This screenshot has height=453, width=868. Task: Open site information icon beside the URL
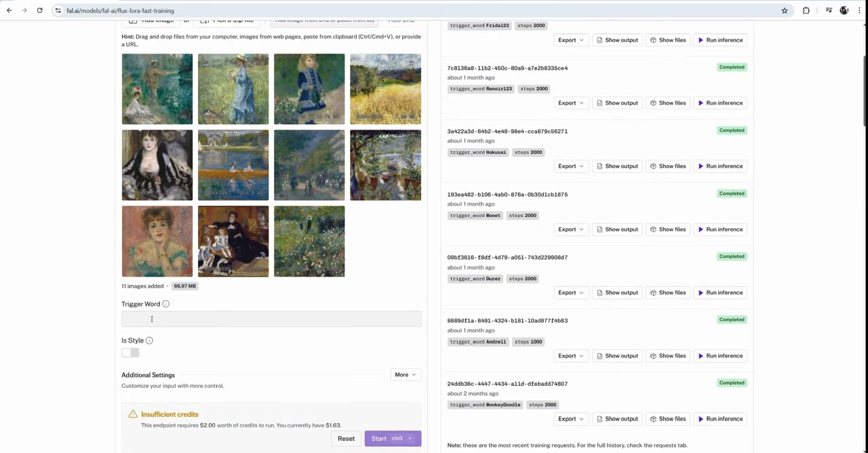[x=58, y=11]
